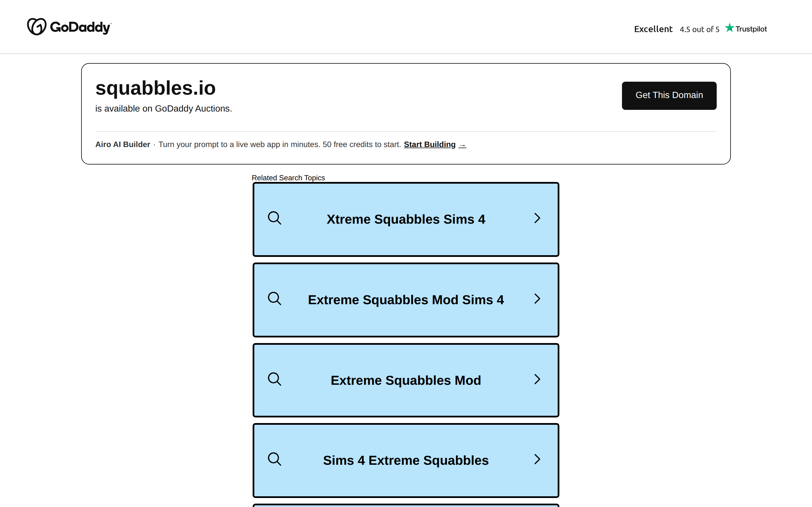Click chevron on Extreme Squabbles Mod row
Screen dimensions: 812x507
537,379
